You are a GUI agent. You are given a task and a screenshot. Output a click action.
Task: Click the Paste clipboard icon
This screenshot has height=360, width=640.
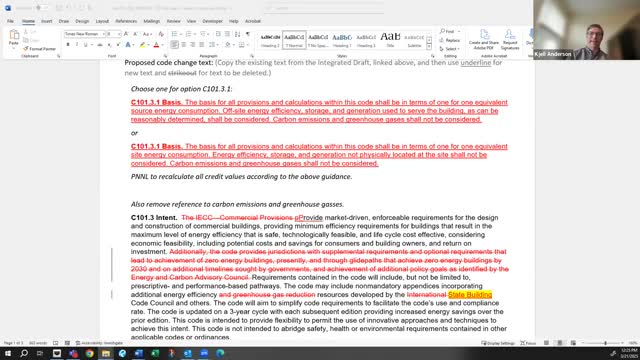pos(13,38)
